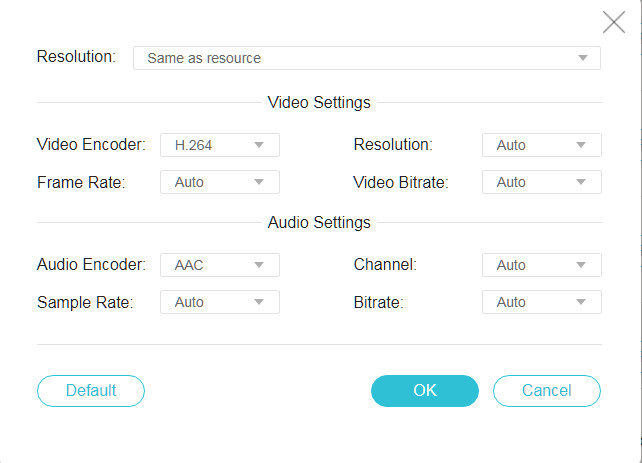Click the Video Bitrate dropdown arrow
Image resolution: width=642 pixels, height=463 pixels.
pyautogui.click(x=581, y=182)
